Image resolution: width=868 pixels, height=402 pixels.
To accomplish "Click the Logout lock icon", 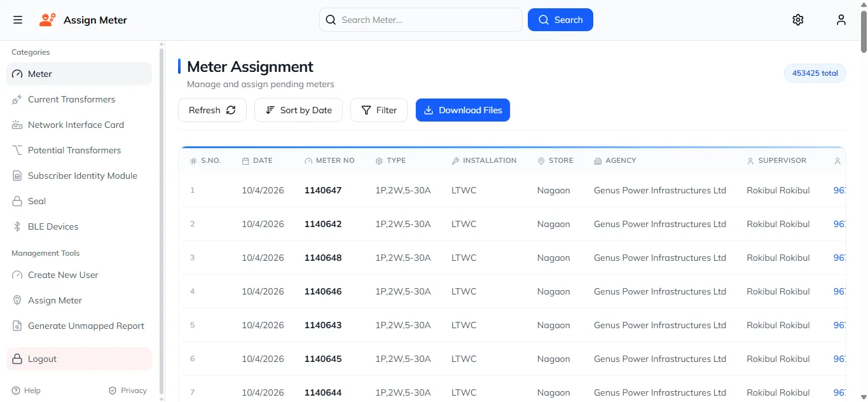I will click(x=17, y=359).
